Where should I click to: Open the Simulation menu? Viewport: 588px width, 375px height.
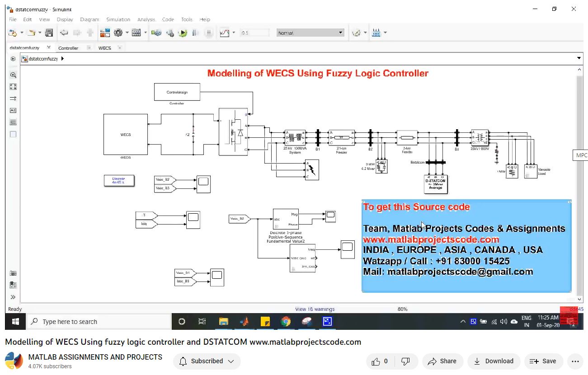(x=118, y=19)
